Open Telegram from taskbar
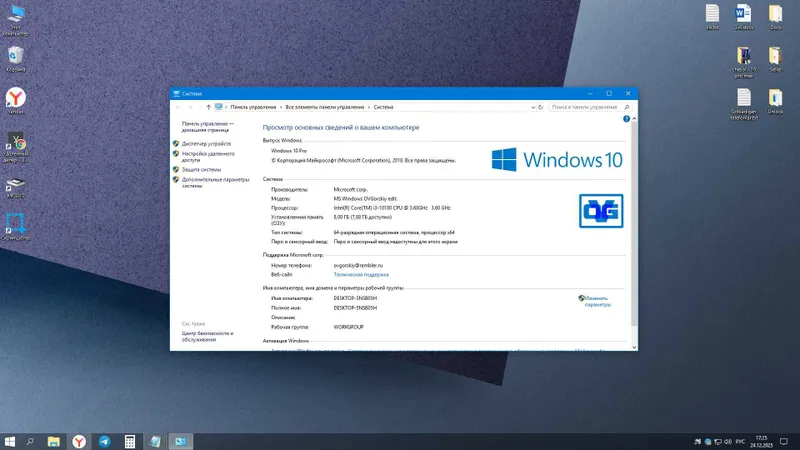 [x=105, y=441]
